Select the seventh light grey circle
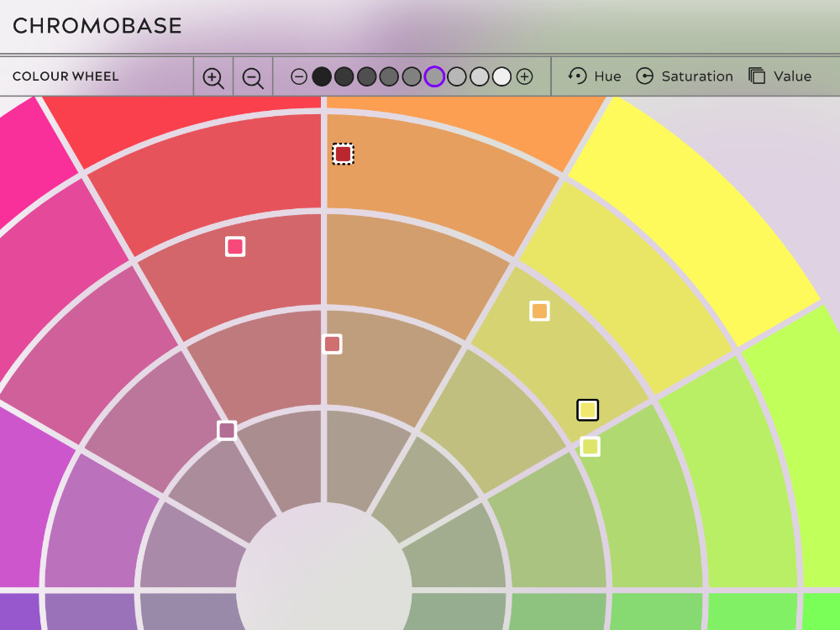This screenshot has width=840, height=630. pos(456,76)
